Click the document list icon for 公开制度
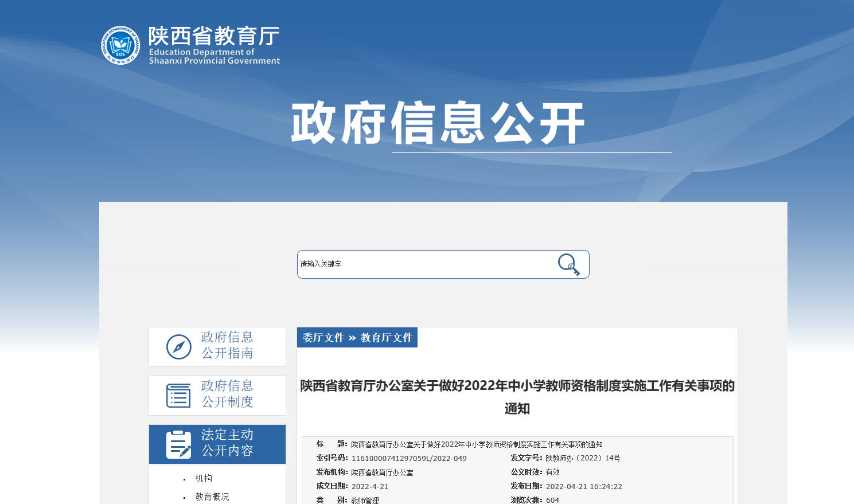The width and height of the screenshot is (854, 504). point(178,396)
